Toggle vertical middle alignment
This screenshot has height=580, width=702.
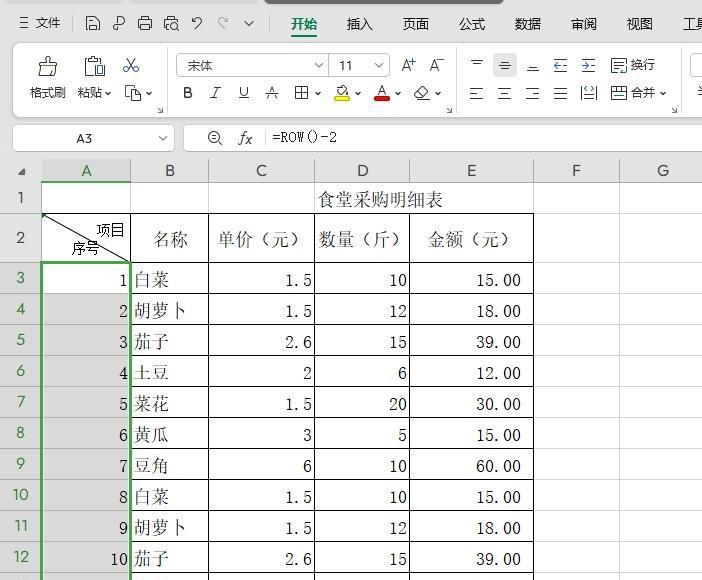[505, 65]
